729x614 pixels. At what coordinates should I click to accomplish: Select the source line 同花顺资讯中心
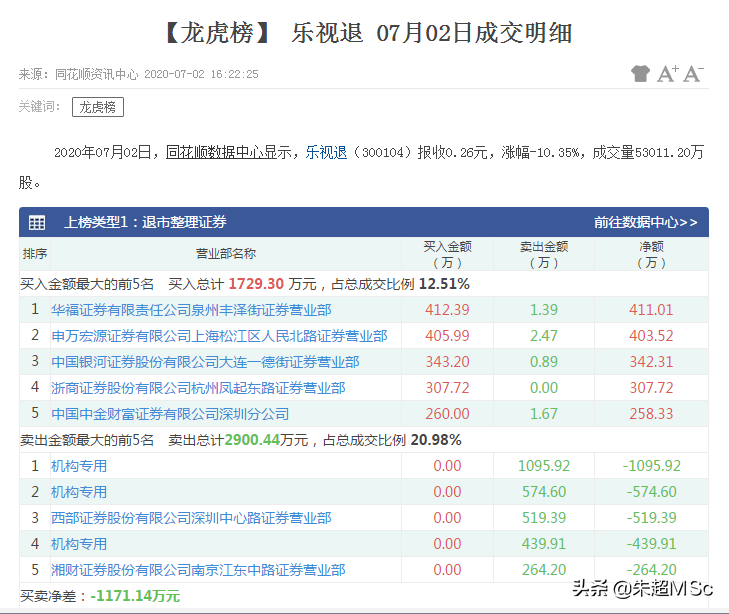[97, 74]
